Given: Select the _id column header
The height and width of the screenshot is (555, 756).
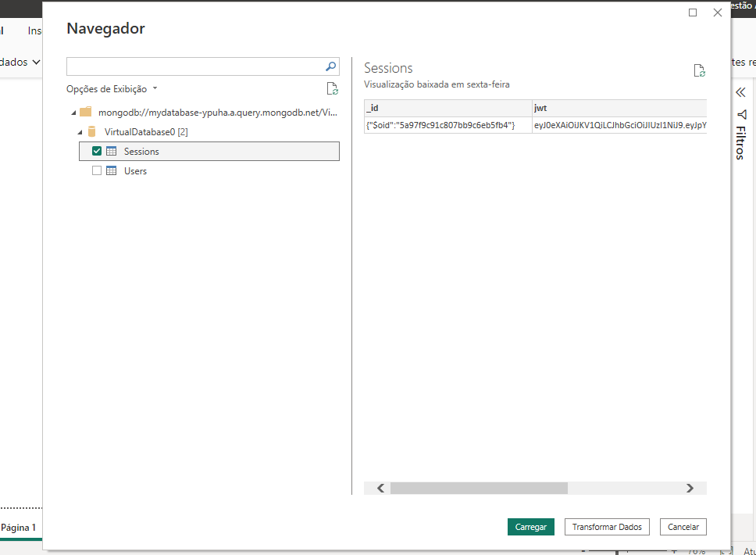Looking at the screenshot, I should click(448, 108).
